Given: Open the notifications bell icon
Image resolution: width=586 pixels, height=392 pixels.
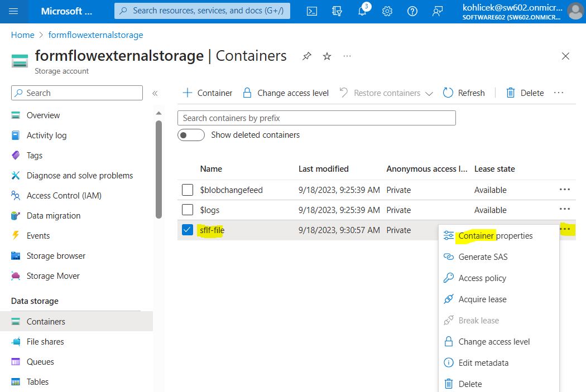Looking at the screenshot, I should point(362,11).
